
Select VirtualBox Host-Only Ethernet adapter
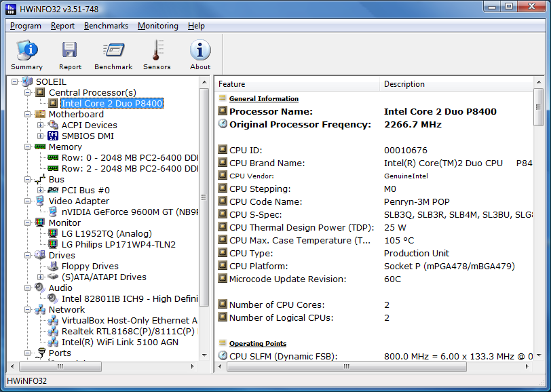click(x=130, y=320)
